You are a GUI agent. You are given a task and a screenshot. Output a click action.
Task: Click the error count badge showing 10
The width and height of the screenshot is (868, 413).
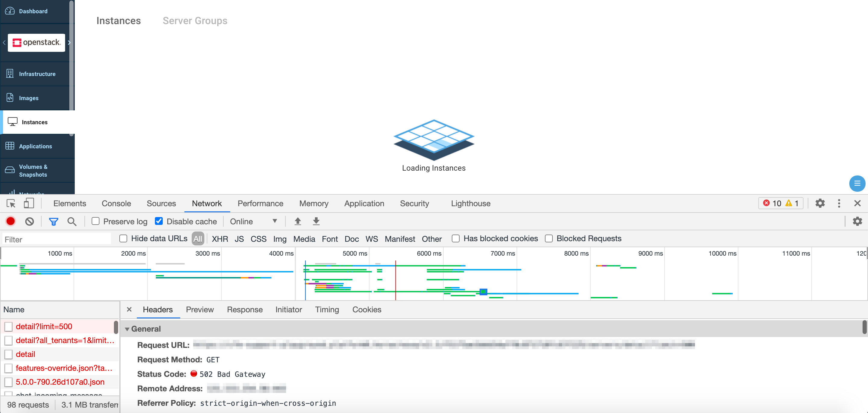click(772, 203)
